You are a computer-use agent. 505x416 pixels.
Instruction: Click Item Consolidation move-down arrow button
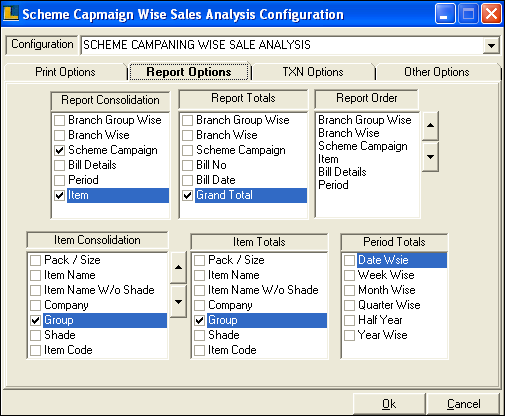[x=178, y=302]
